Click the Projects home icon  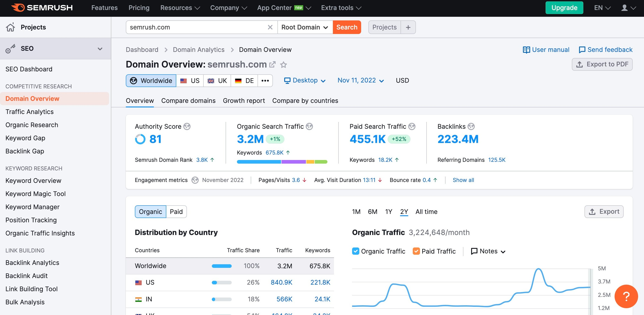tap(10, 27)
